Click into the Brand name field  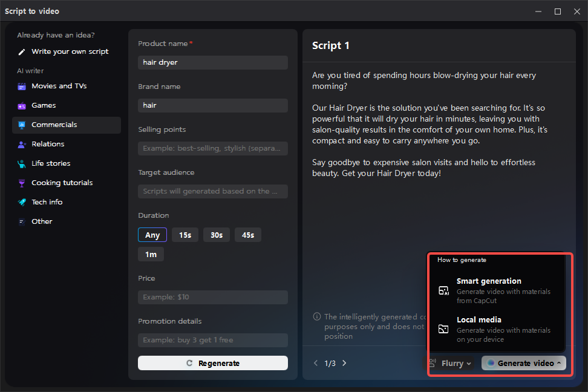[212, 105]
